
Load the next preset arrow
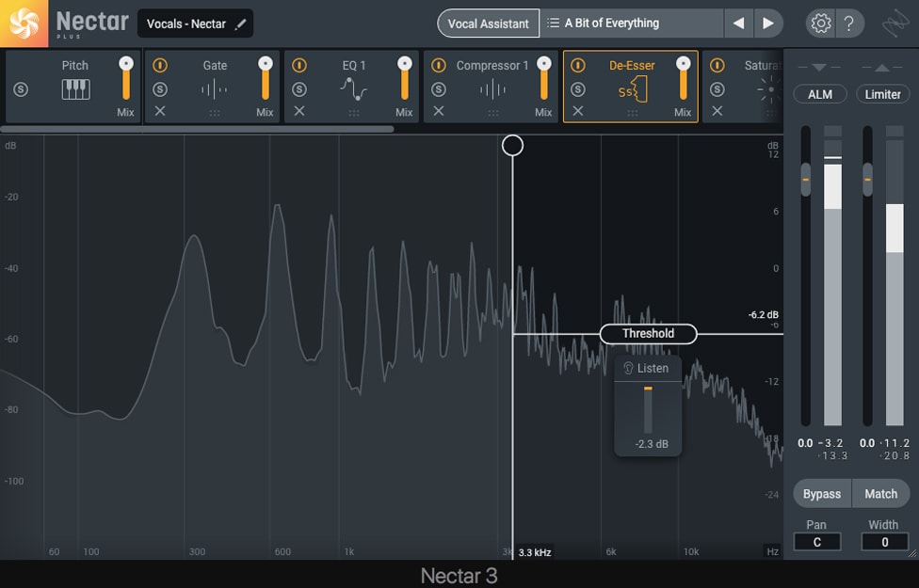click(x=767, y=24)
